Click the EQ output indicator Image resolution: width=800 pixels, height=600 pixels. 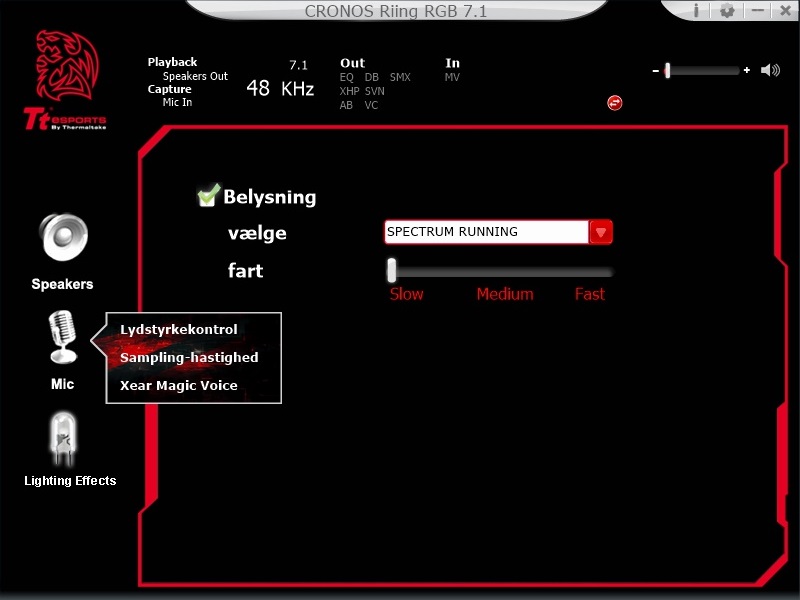point(346,77)
